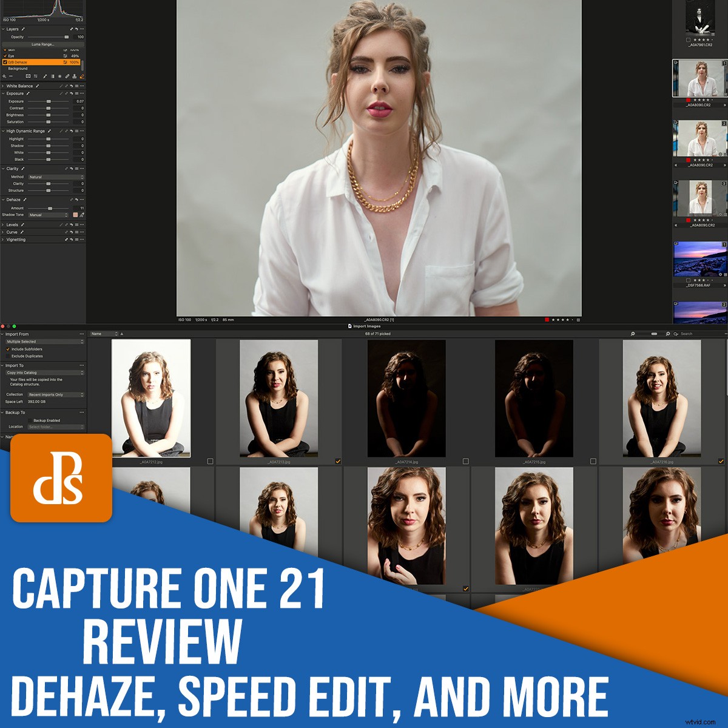
Task: Open the Layers panel options menu
Action: point(82,29)
